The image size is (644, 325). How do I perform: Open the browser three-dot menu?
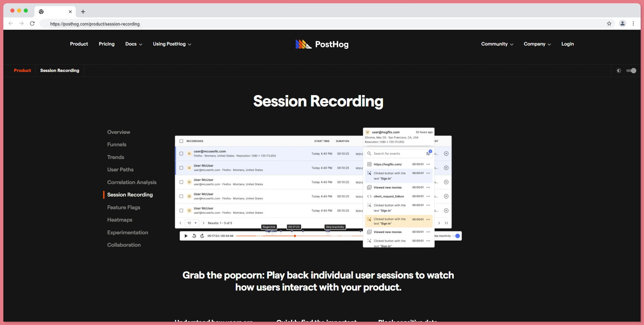coord(633,23)
